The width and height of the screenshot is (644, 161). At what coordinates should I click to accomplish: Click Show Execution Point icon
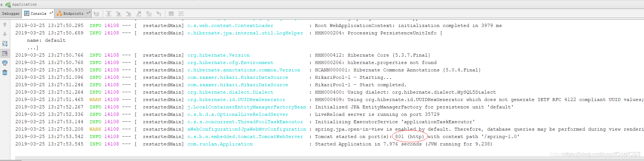(x=97, y=14)
